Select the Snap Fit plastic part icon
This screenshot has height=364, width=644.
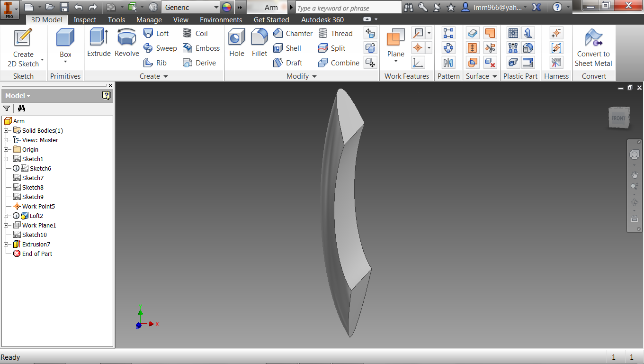[x=513, y=48]
